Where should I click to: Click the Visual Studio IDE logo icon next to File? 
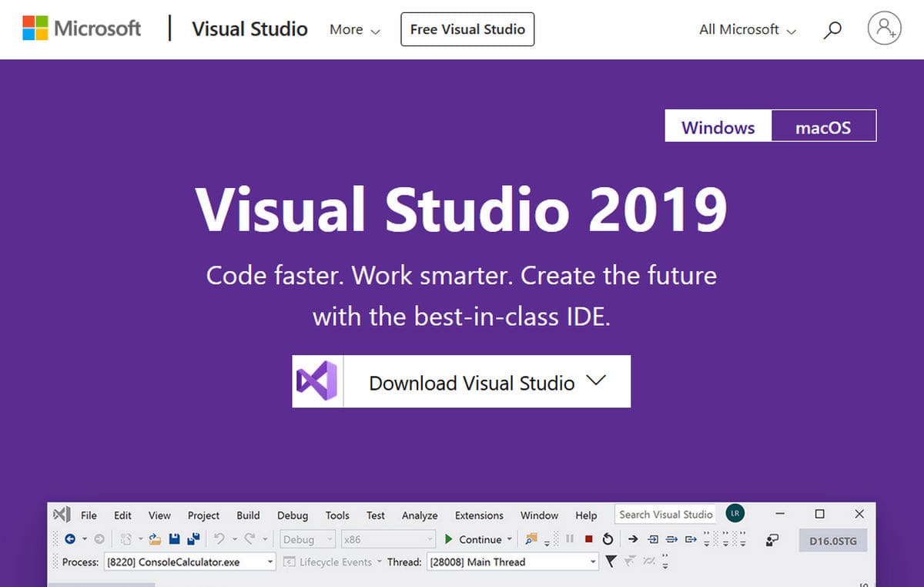coord(63,515)
